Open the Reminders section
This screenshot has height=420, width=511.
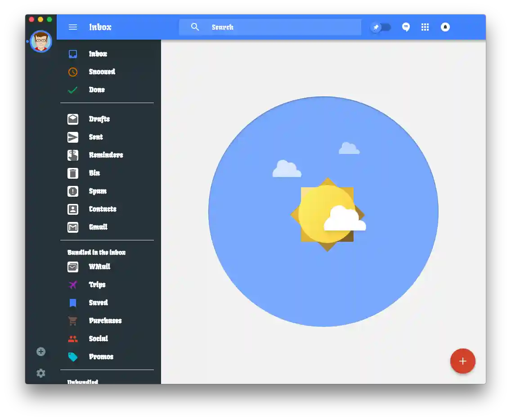click(106, 155)
